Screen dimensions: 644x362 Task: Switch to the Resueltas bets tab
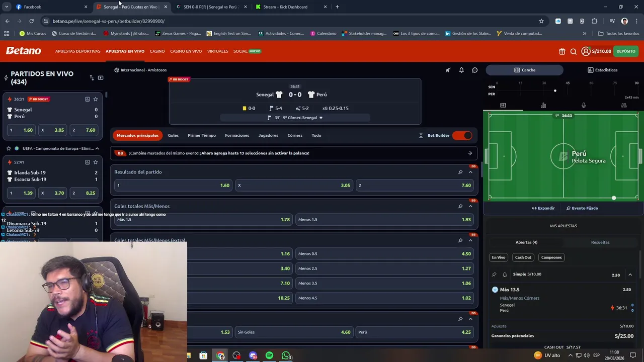tap(600, 242)
